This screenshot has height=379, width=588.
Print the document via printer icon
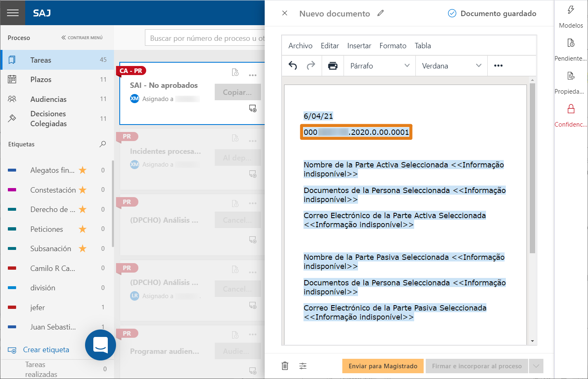tap(333, 66)
